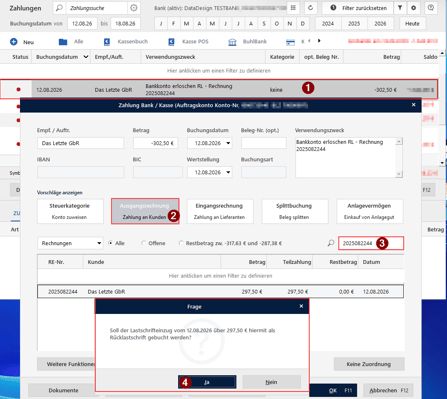Click the Kunde column header
The image size is (447, 399).
click(152, 262)
